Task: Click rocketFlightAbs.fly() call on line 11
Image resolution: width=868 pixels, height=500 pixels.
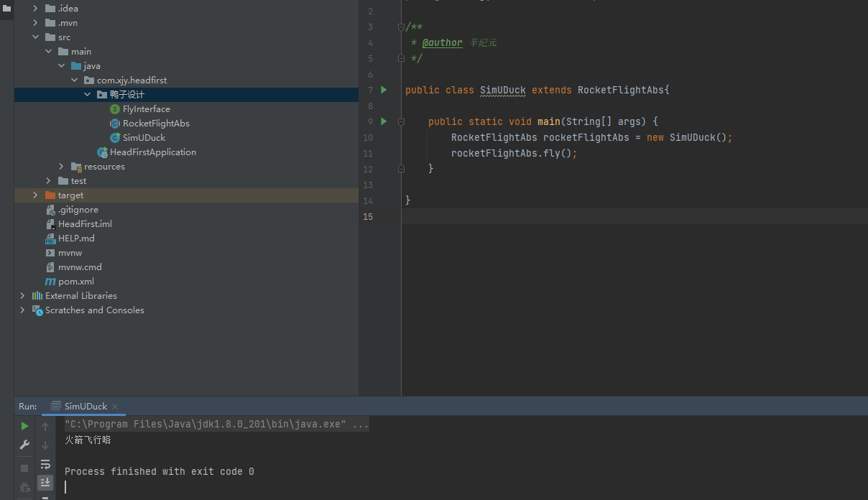Action: [x=514, y=153]
